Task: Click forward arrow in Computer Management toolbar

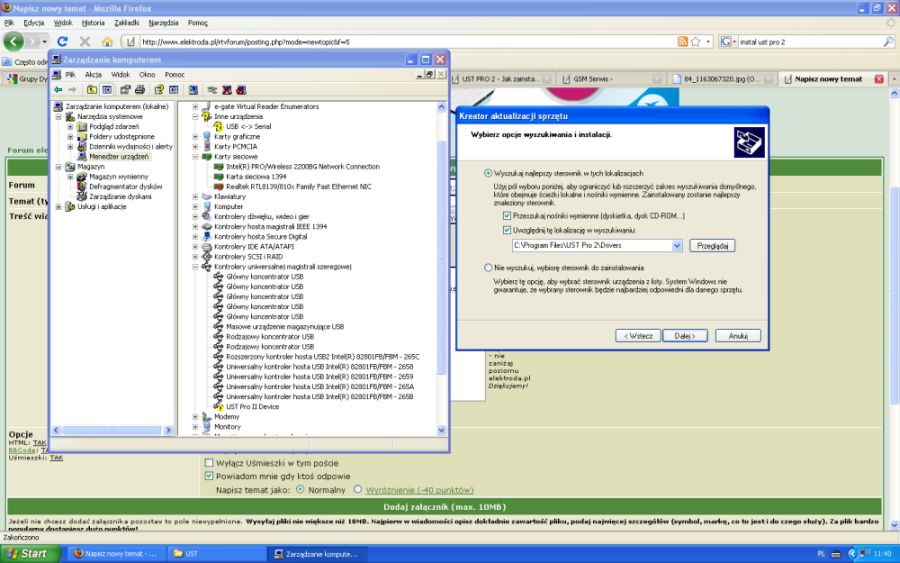Action: pyautogui.click(x=72, y=90)
